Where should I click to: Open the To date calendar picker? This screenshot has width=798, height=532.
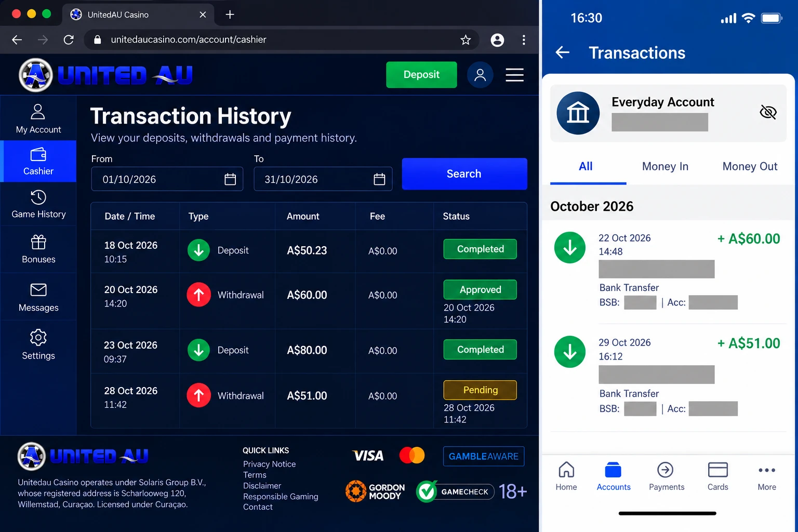[x=379, y=179]
